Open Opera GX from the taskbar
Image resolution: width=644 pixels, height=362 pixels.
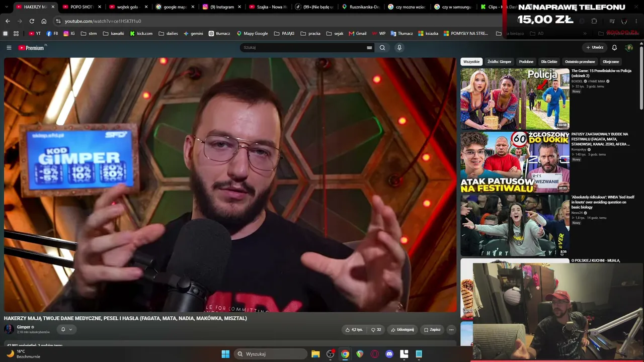point(374,354)
